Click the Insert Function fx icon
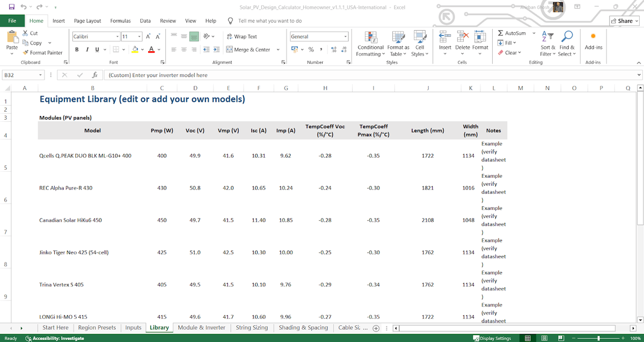644x342 pixels. (94, 75)
